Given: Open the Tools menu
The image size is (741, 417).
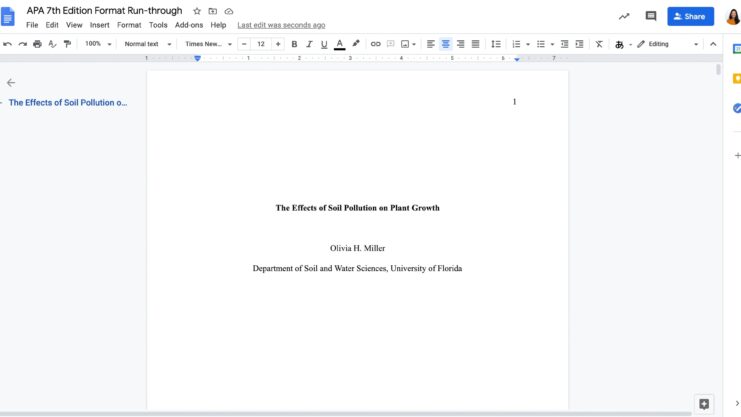Looking at the screenshot, I should (x=158, y=25).
